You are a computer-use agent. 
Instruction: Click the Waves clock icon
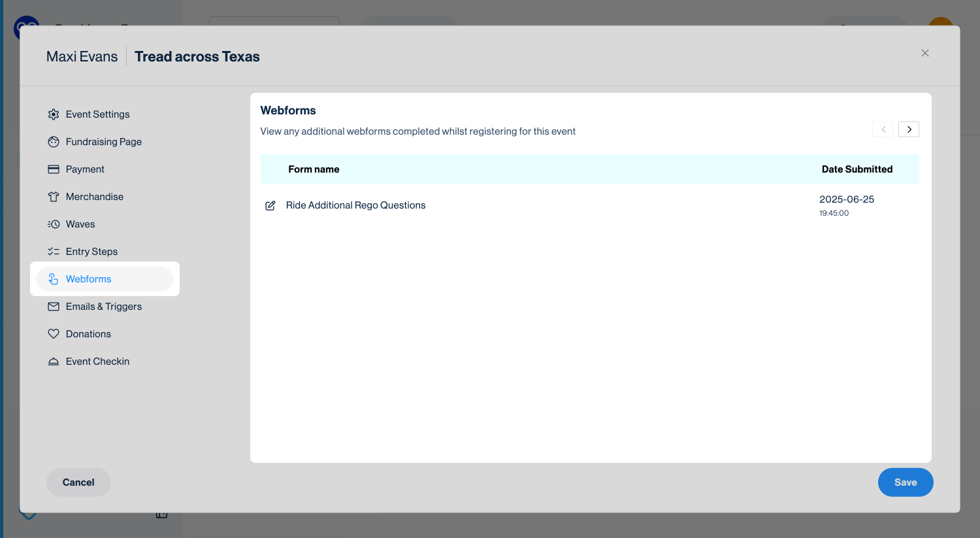(54, 224)
